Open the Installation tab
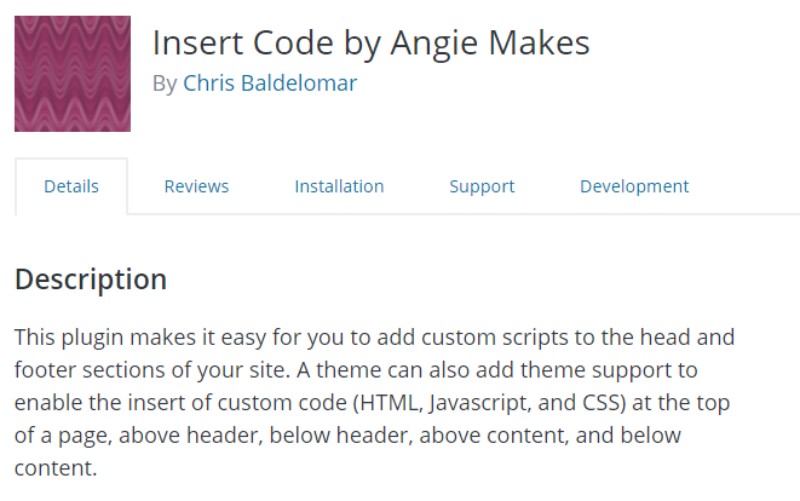 click(339, 186)
